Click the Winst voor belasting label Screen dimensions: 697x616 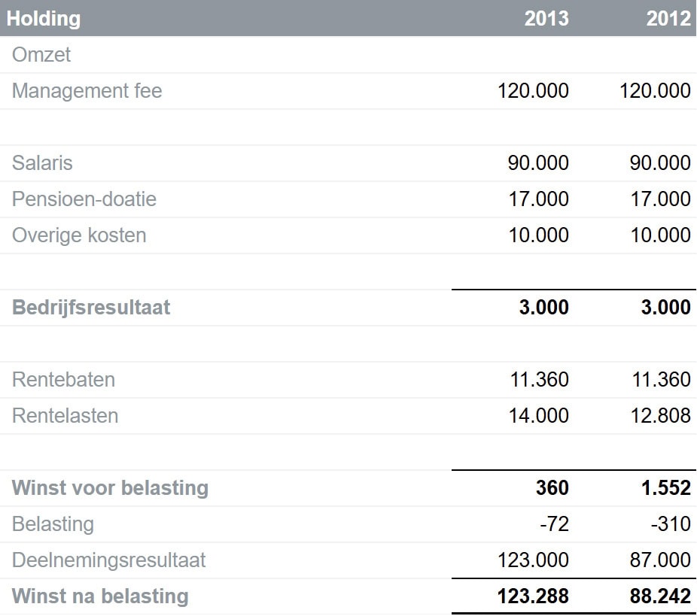click(110, 488)
